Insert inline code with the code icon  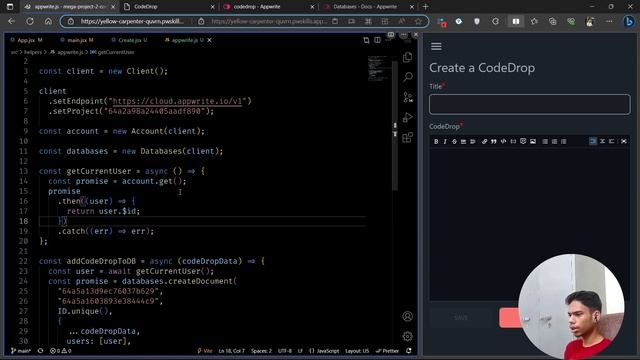(504, 142)
